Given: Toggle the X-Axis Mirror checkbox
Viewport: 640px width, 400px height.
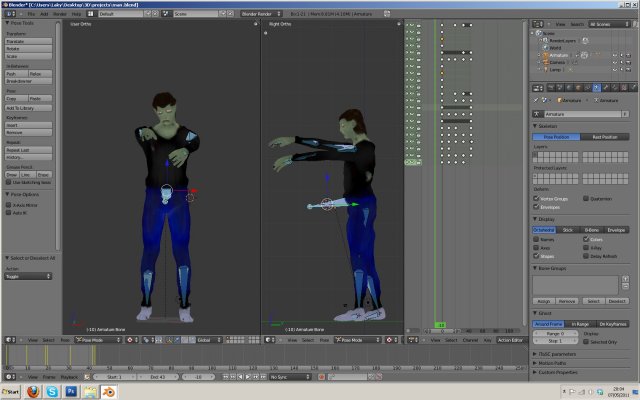Looking at the screenshot, I should pyautogui.click(x=8, y=205).
